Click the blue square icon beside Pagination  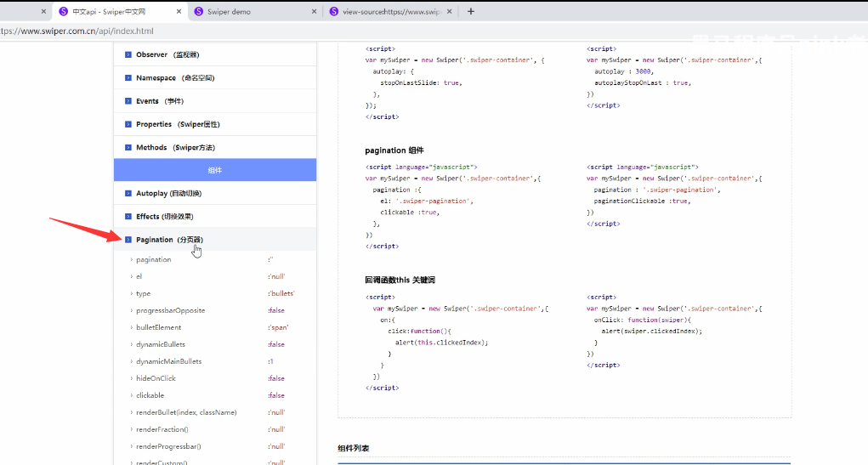click(128, 240)
